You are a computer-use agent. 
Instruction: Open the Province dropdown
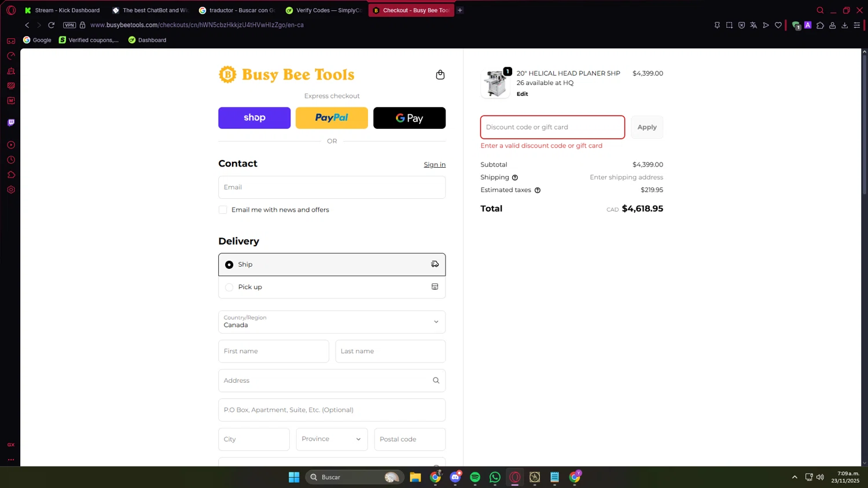point(332,439)
